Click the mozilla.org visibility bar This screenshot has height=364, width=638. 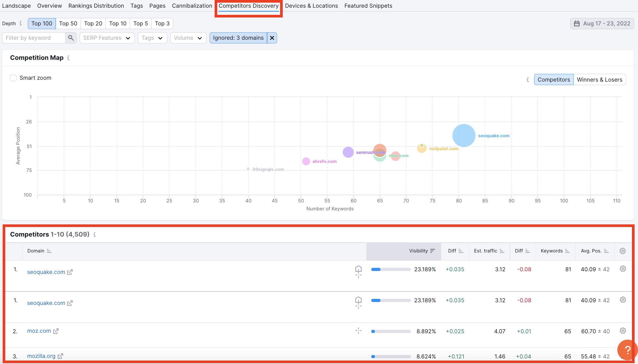tap(391, 357)
